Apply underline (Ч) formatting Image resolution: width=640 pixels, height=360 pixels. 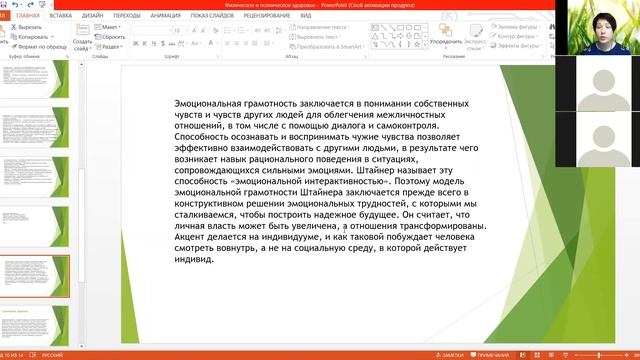click(154, 43)
